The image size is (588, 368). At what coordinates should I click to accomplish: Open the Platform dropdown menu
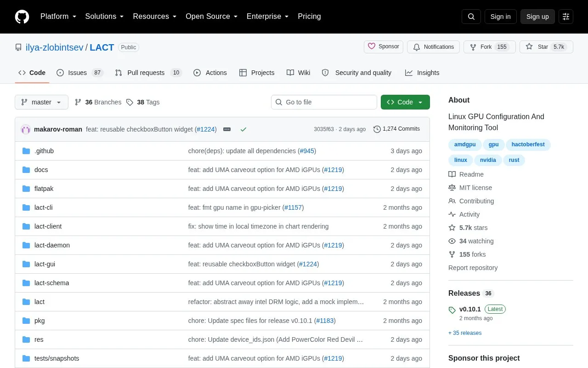(x=58, y=17)
